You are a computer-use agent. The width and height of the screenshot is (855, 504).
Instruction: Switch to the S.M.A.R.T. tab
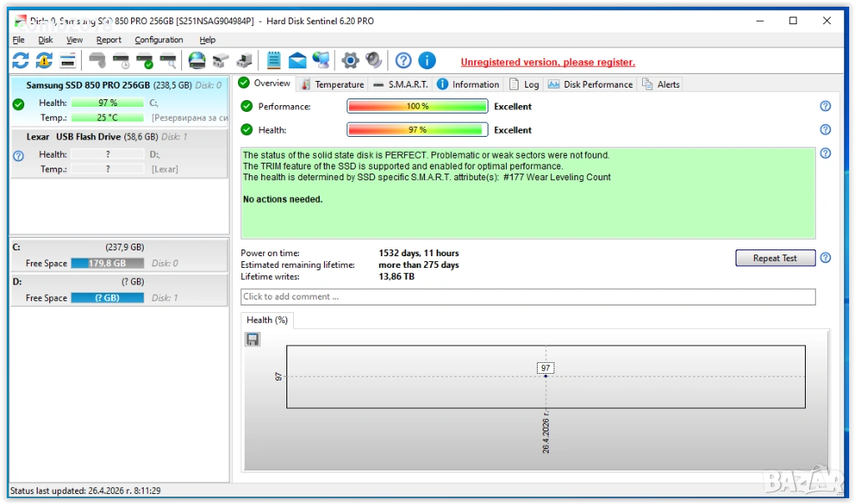tap(401, 84)
